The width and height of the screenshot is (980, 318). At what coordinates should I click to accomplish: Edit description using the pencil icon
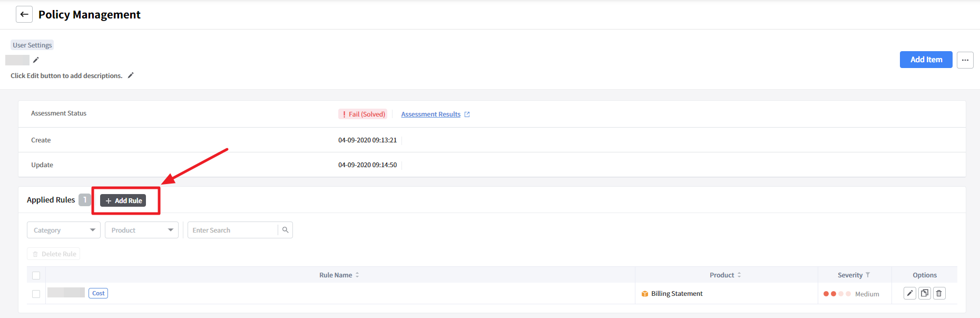[131, 75]
